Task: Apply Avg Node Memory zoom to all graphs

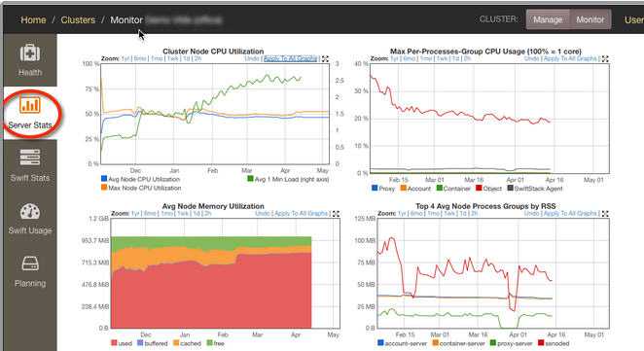Action: [x=301, y=214]
